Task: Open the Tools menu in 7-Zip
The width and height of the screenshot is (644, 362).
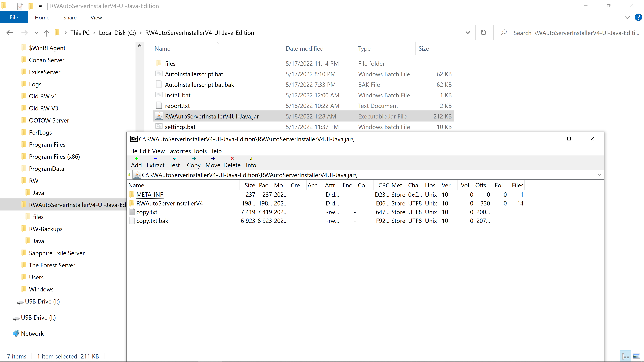Action: (200, 151)
